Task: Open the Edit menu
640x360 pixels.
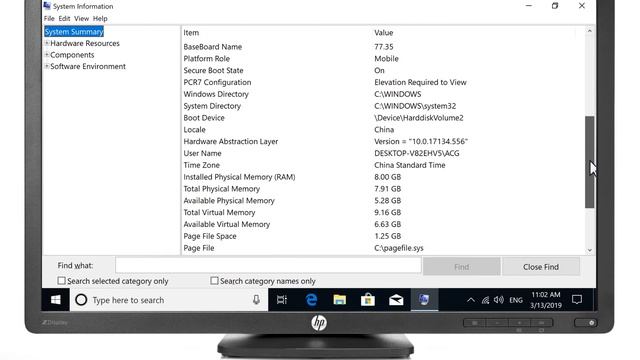Action: click(64, 18)
